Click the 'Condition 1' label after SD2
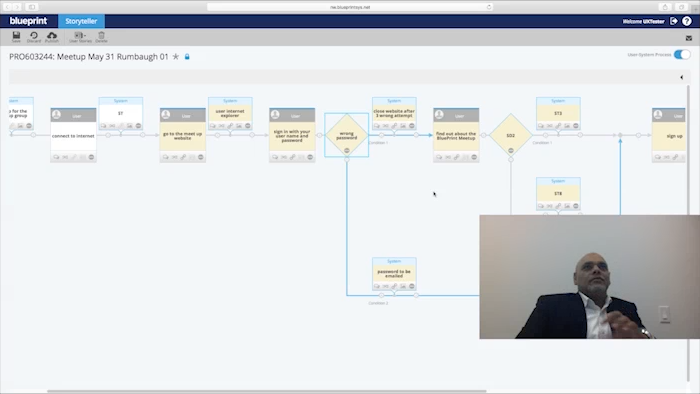Image resolution: width=700 pixels, height=394 pixels. [x=542, y=143]
